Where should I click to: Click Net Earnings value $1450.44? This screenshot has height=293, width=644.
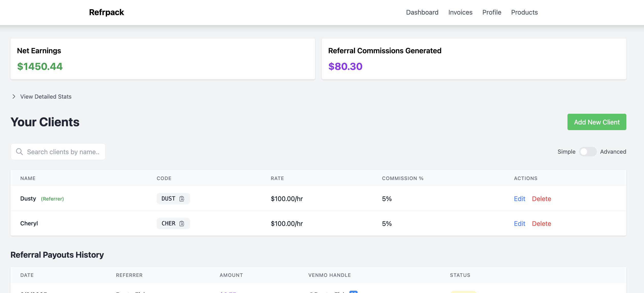click(40, 67)
